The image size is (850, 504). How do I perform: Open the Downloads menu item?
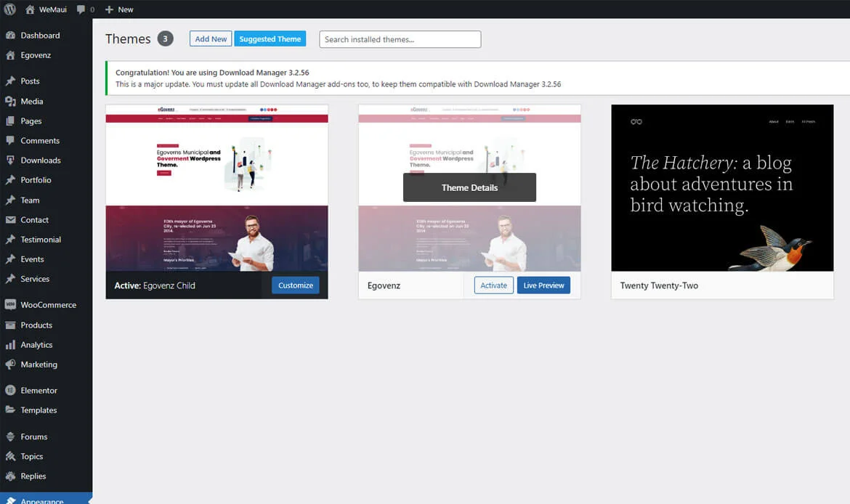40,160
